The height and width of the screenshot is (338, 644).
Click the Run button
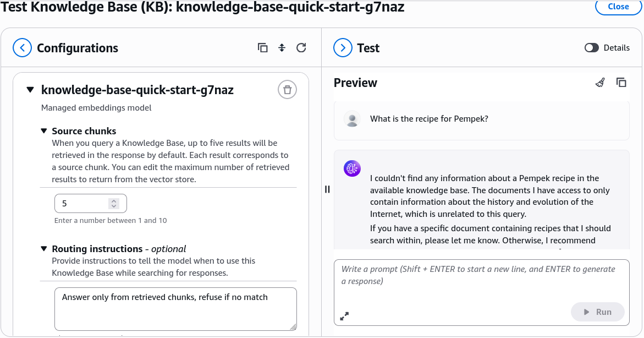[598, 312]
